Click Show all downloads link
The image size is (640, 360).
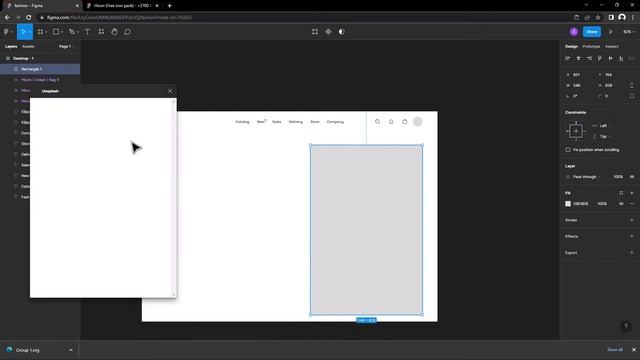click(x=615, y=349)
